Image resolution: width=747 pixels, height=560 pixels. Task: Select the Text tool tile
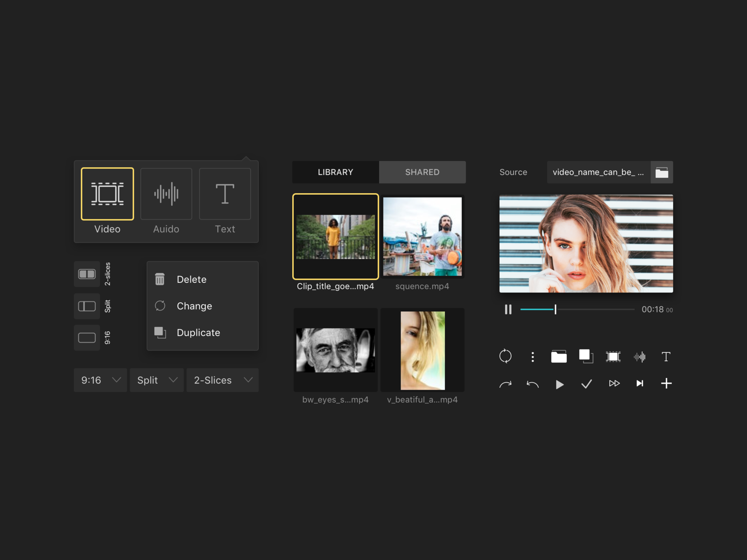tap(225, 194)
